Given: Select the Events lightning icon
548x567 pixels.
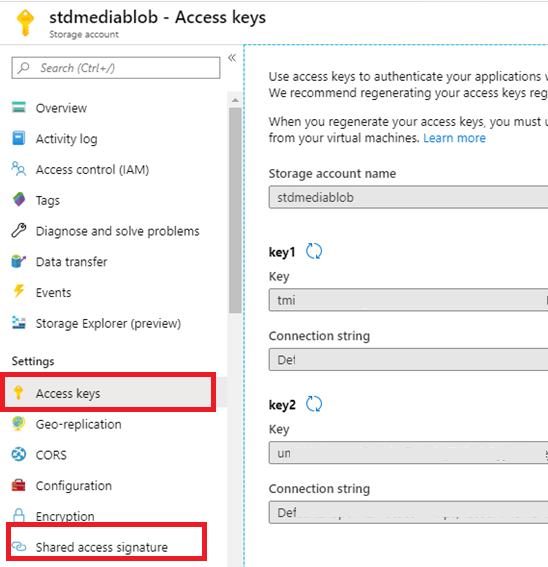Looking at the screenshot, I should (19, 291).
